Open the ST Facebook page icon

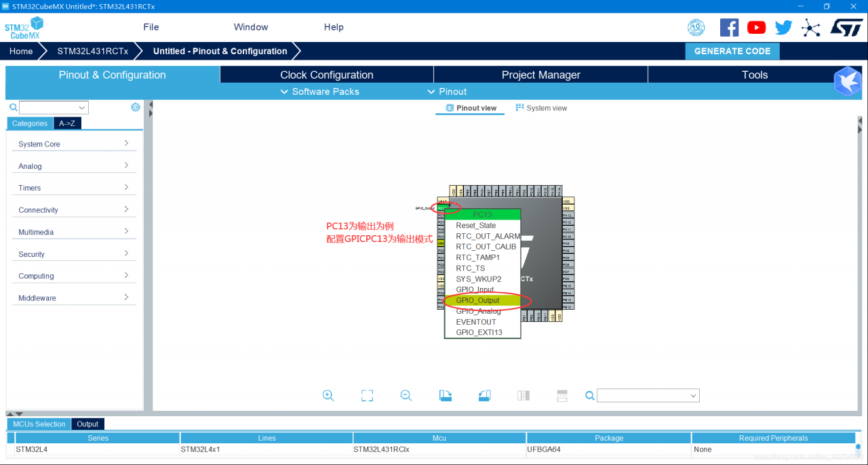point(729,27)
